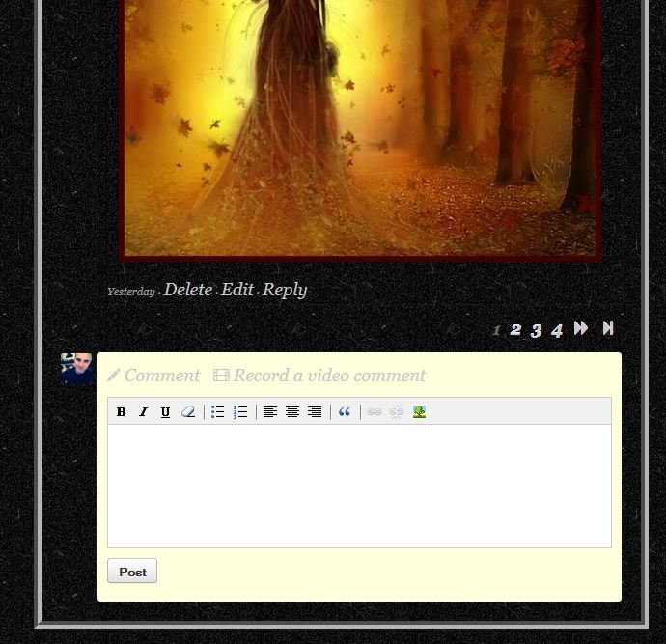Align comment text right
Image resolution: width=666 pixels, height=644 pixels.
pyautogui.click(x=315, y=411)
